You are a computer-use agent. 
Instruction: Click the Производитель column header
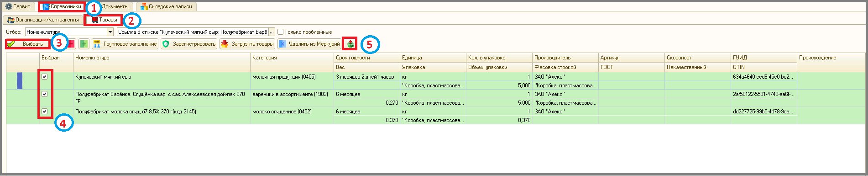pyautogui.click(x=565, y=58)
